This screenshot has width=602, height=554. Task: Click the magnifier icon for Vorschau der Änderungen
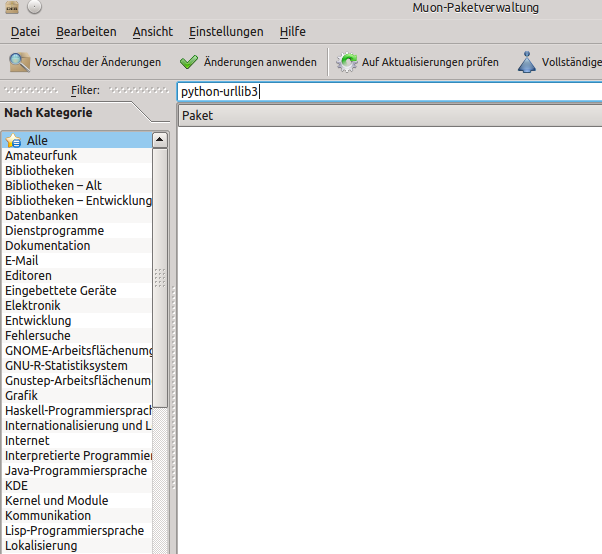point(19,62)
